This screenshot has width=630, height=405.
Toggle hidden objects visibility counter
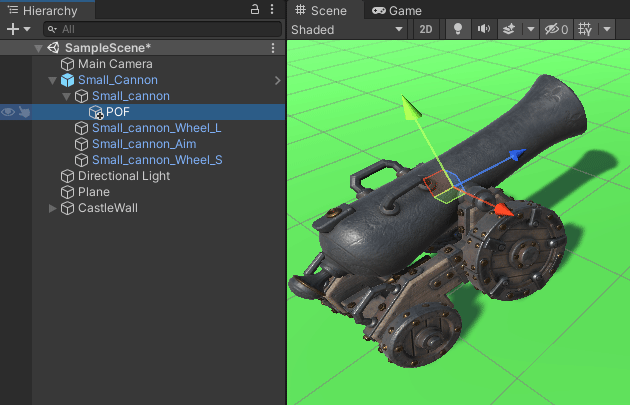click(555, 29)
